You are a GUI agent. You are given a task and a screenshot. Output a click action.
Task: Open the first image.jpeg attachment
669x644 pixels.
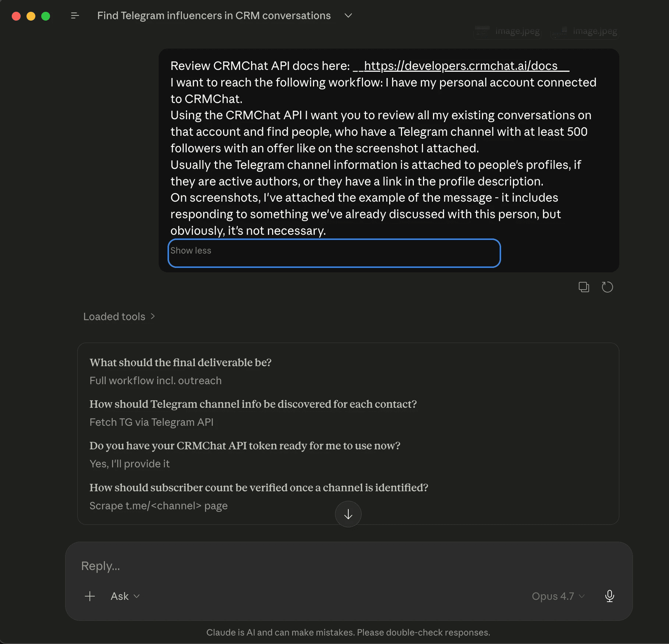pyautogui.click(x=507, y=31)
